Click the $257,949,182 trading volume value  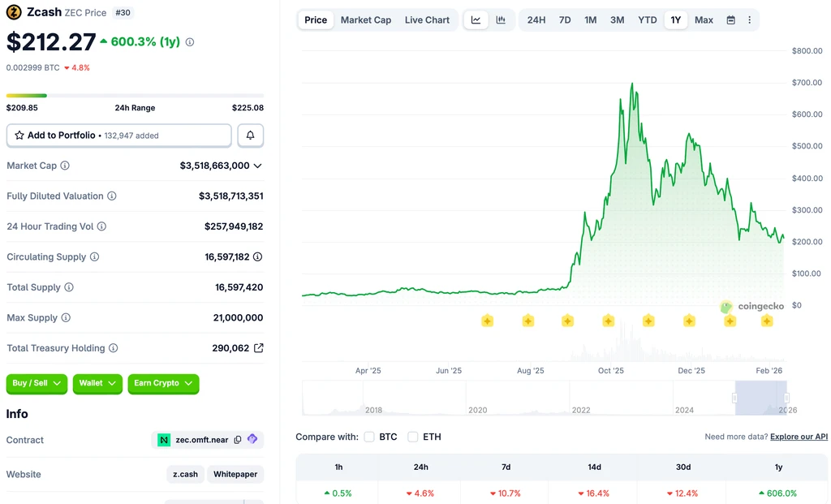click(234, 226)
